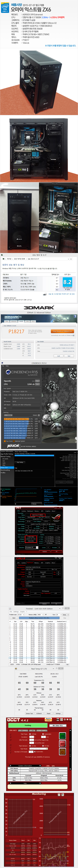
Task: Click Reset in Real Temp
Action: 49,714
